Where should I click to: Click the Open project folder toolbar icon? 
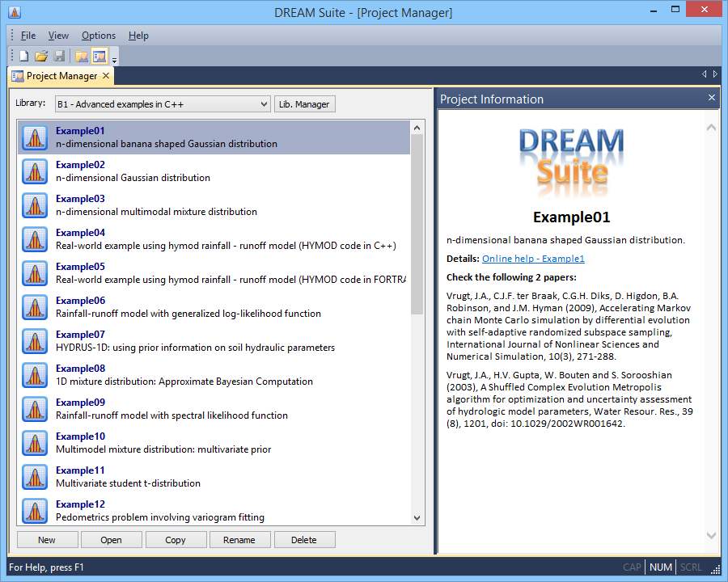(41, 56)
